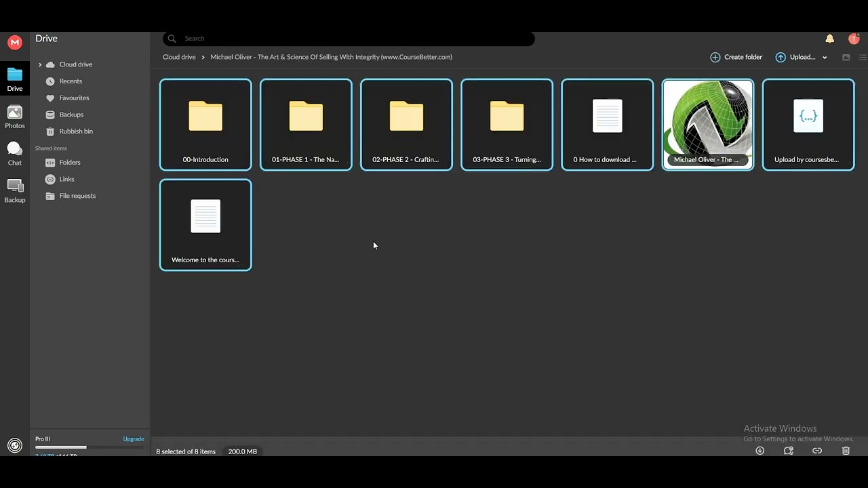Open the account avatar menu
Image resolution: width=868 pixels, height=488 pixels.
click(x=854, y=39)
